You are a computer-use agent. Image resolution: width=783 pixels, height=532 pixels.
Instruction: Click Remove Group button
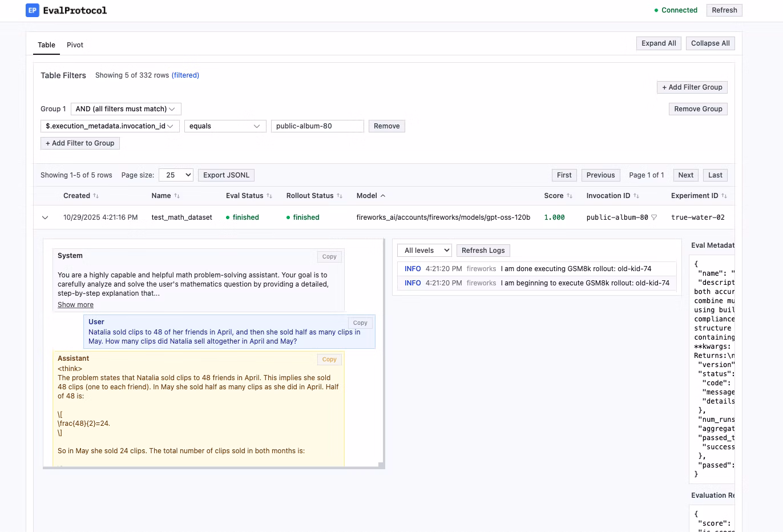[x=698, y=109]
